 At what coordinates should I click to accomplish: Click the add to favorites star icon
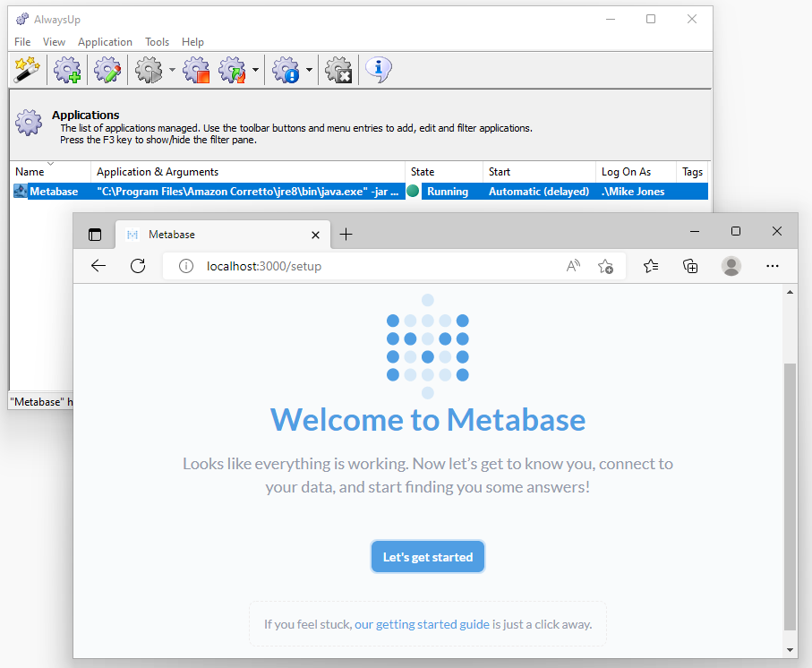[x=605, y=267]
